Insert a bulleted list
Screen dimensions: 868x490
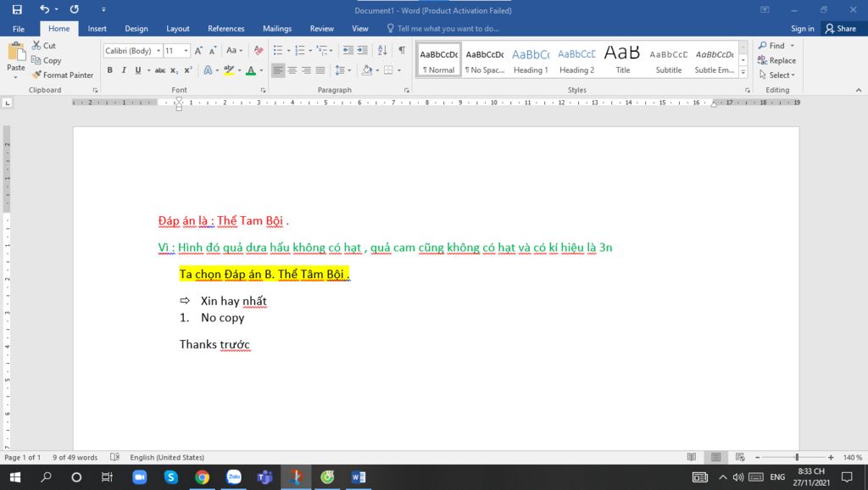pyautogui.click(x=278, y=50)
